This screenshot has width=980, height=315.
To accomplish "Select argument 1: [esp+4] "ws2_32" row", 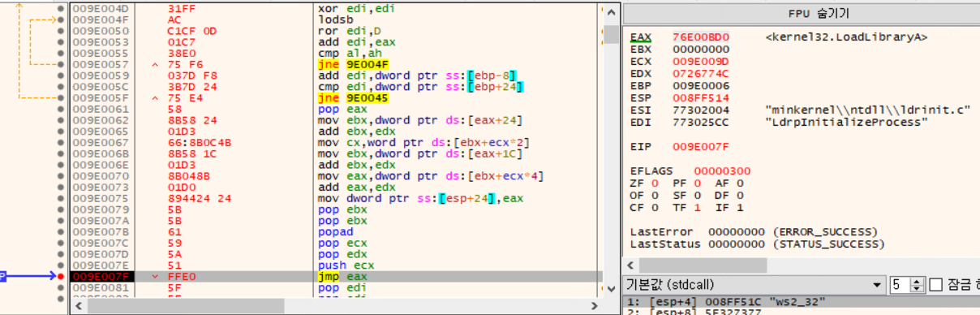I will [x=801, y=301].
